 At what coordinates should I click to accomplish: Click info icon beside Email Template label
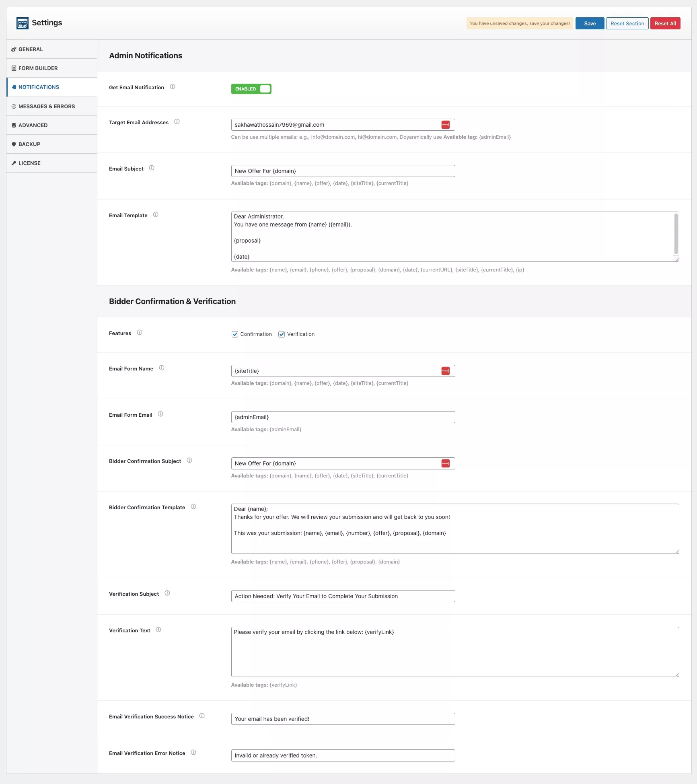coord(156,215)
